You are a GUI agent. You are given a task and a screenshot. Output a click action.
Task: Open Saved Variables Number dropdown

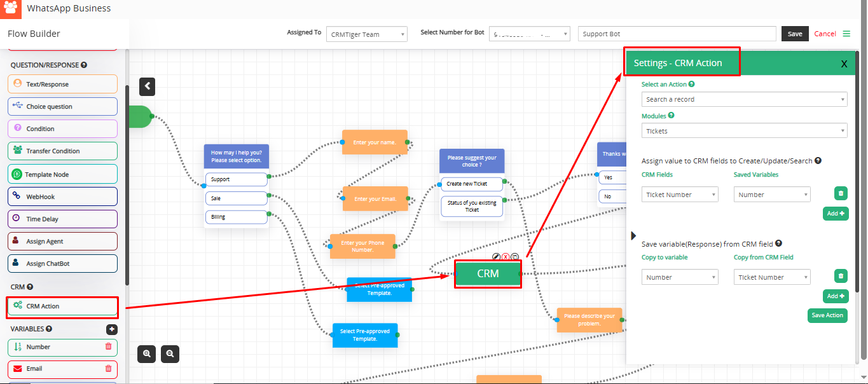(772, 195)
